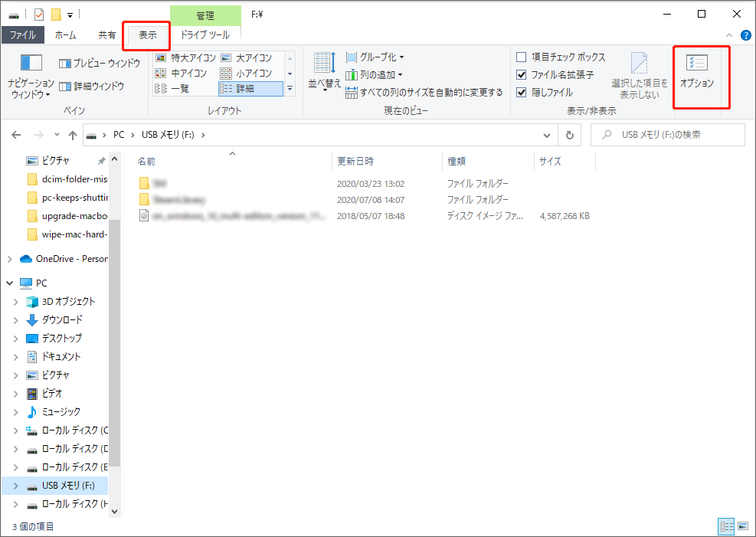Screen dimensions: 756x537
Task: Toggle the Preview pane (プレビュー ウィンドウ)
Action: pyautogui.click(x=100, y=63)
